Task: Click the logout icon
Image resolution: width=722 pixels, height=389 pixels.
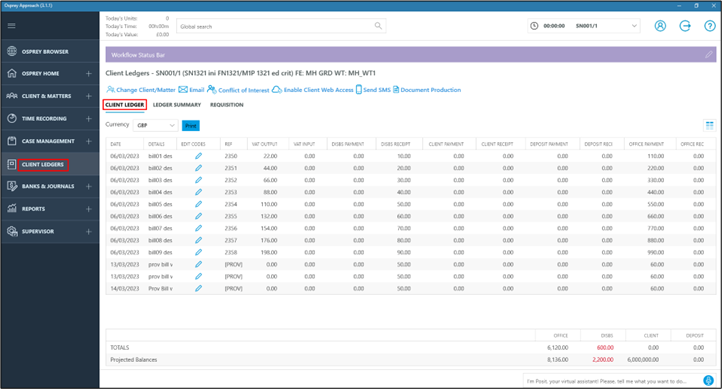Action: 685,26
